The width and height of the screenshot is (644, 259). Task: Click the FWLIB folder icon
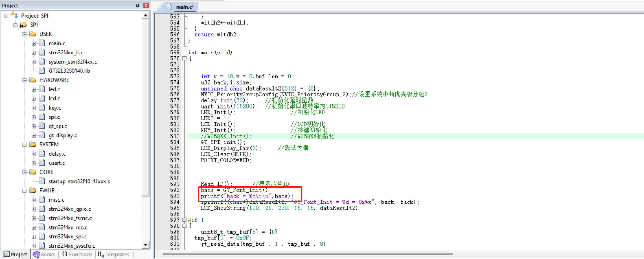pyautogui.click(x=33, y=190)
